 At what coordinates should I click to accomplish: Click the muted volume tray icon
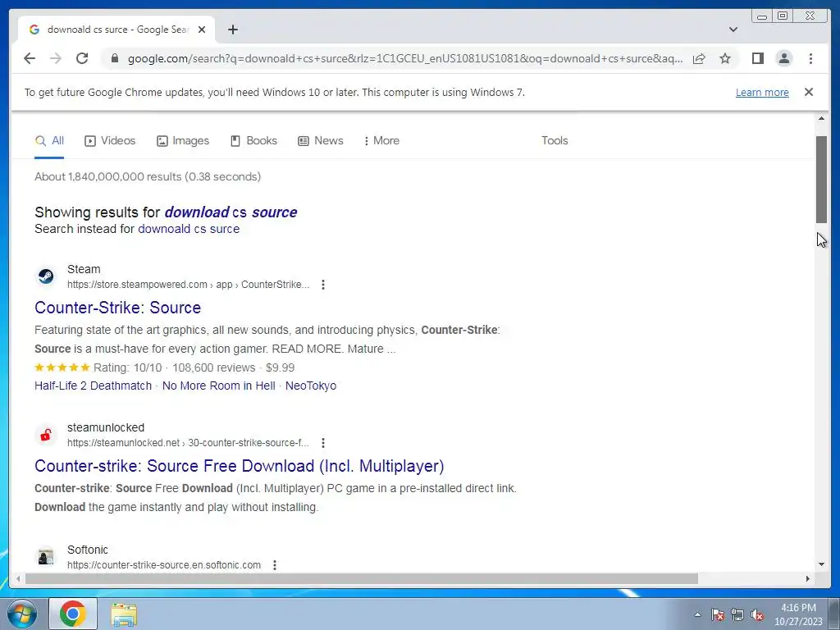757,614
